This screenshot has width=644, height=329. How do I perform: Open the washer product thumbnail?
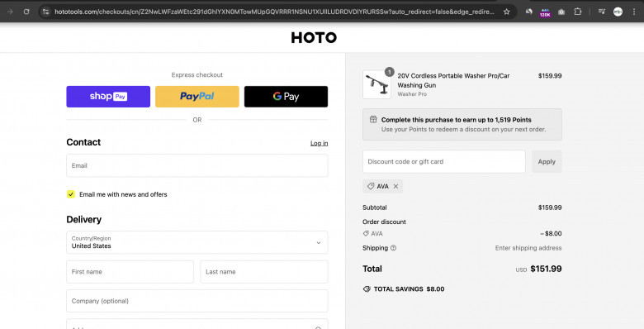pos(376,84)
